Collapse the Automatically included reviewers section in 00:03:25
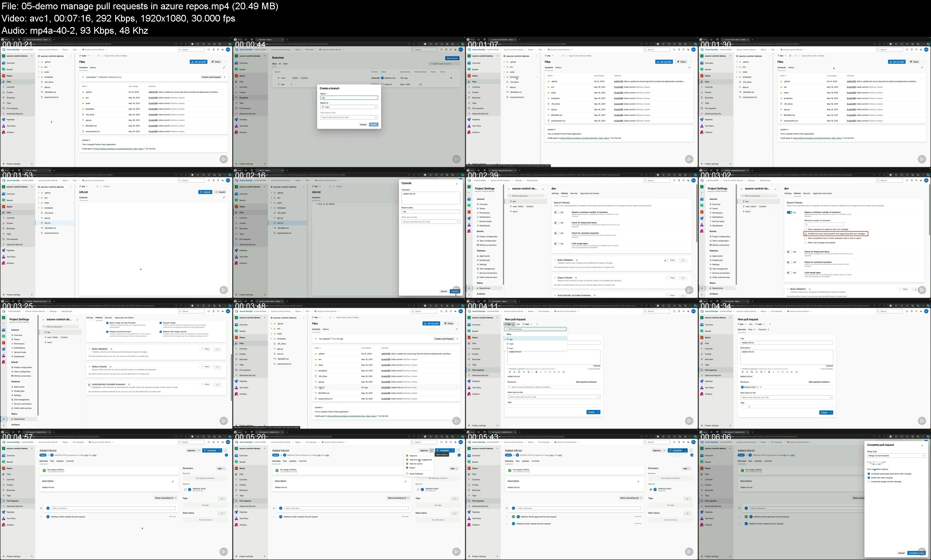Screen dimensions: 931x560 pos(89,385)
